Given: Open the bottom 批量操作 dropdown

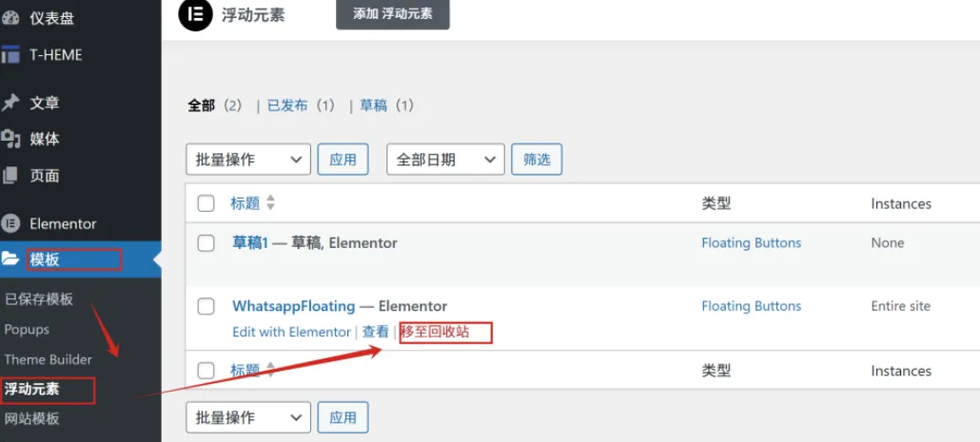Looking at the screenshot, I should pos(248,417).
